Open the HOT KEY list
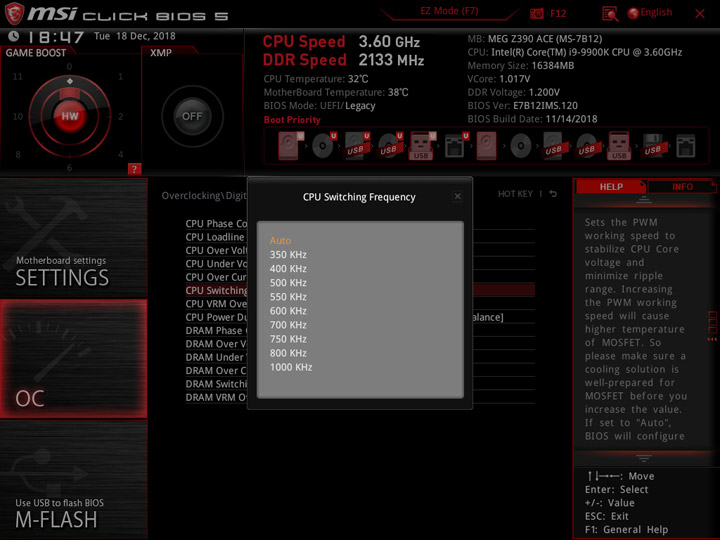 (515, 194)
